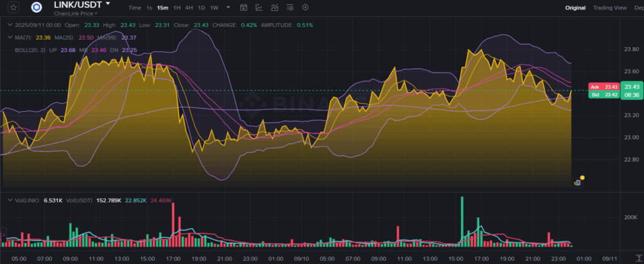Expand the LINK/USDT trading pair dropdown
Image resolution: width=644 pixels, height=264 pixels.
point(108,4)
